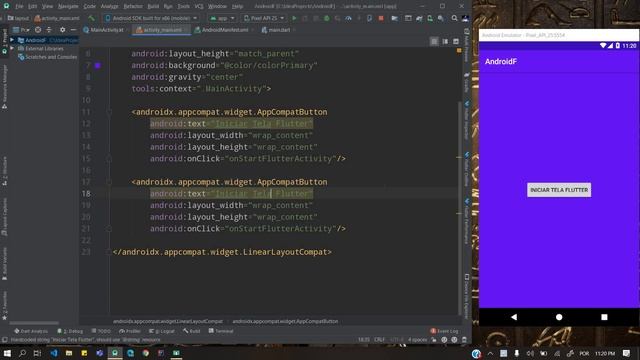Open the Navigate menu
Image resolution: width=640 pixels, height=360 pixels.
tap(68, 6)
